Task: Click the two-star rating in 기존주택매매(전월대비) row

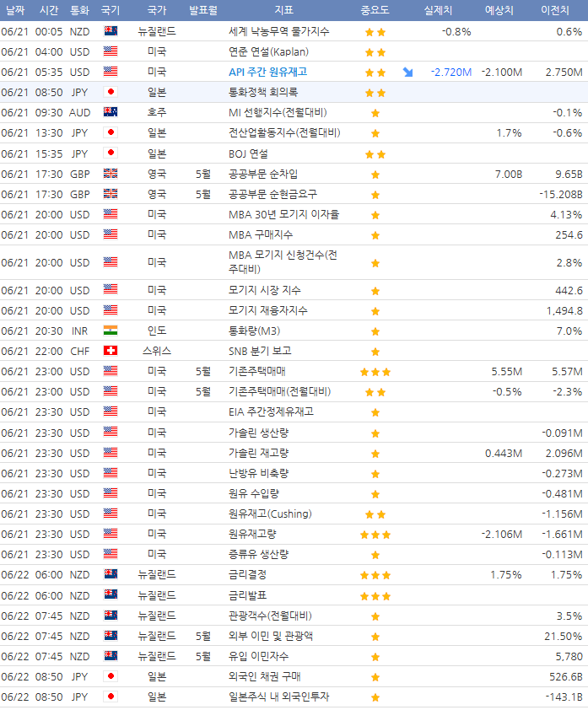Action: [375, 392]
